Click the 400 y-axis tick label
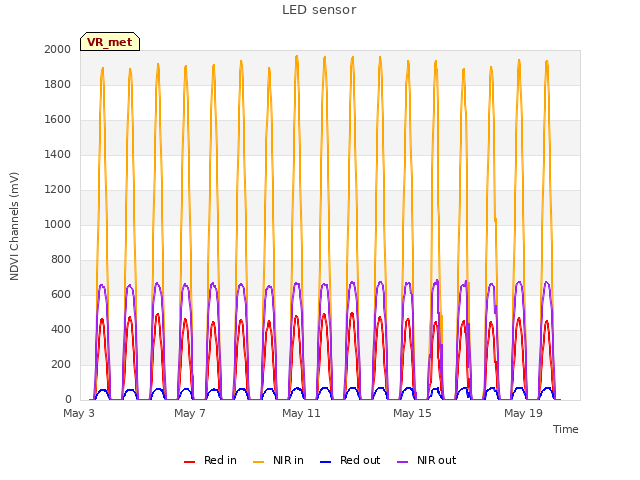Image resolution: width=640 pixels, height=480 pixels. (x=61, y=330)
